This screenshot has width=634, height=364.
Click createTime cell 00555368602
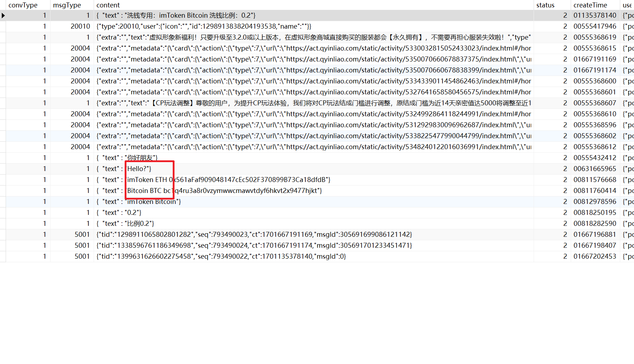tap(595, 136)
